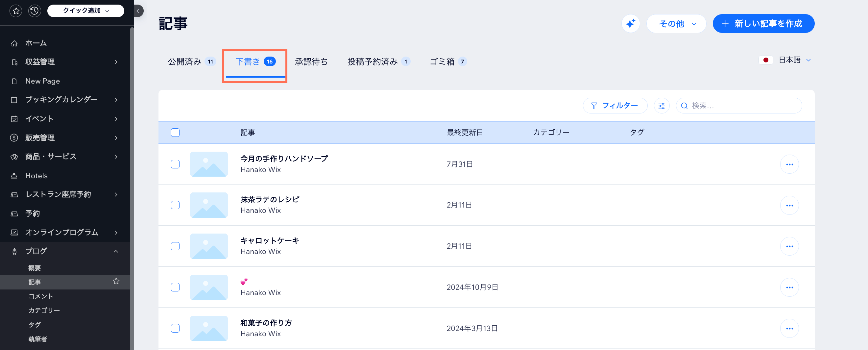Viewport: 868px width, 350px height.
Task: Collapse the ブログ sidebar section
Action: pos(116,251)
